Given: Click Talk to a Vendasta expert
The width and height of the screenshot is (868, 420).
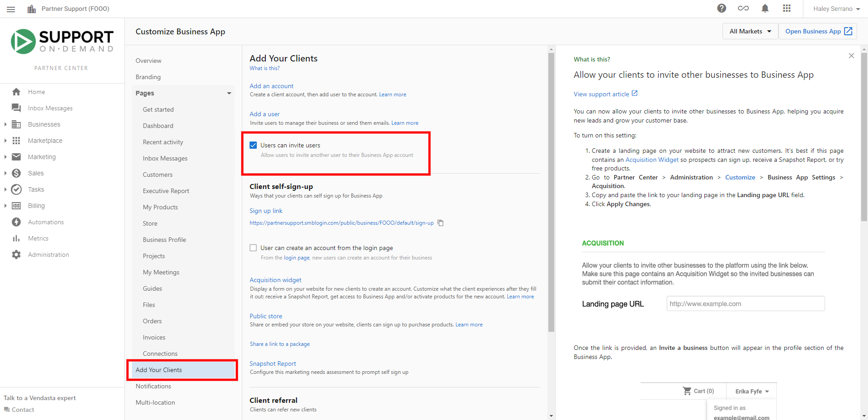Looking at the screenshot, I should (x=40, y=398).
